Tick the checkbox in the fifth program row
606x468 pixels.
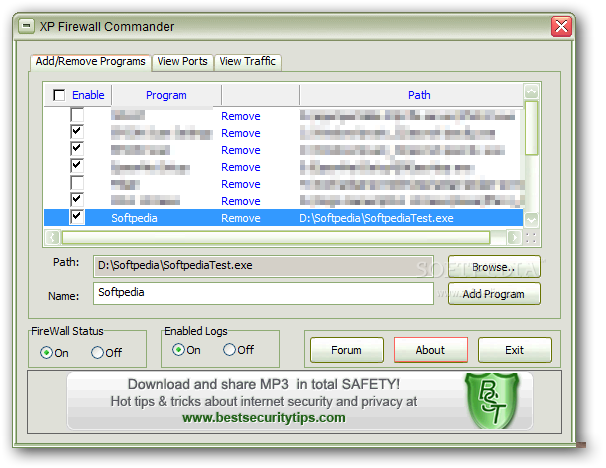(77, 183)
